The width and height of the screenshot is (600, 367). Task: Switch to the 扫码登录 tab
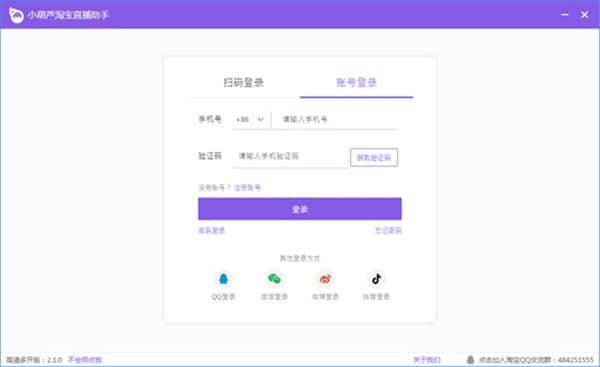coord(243,82)
